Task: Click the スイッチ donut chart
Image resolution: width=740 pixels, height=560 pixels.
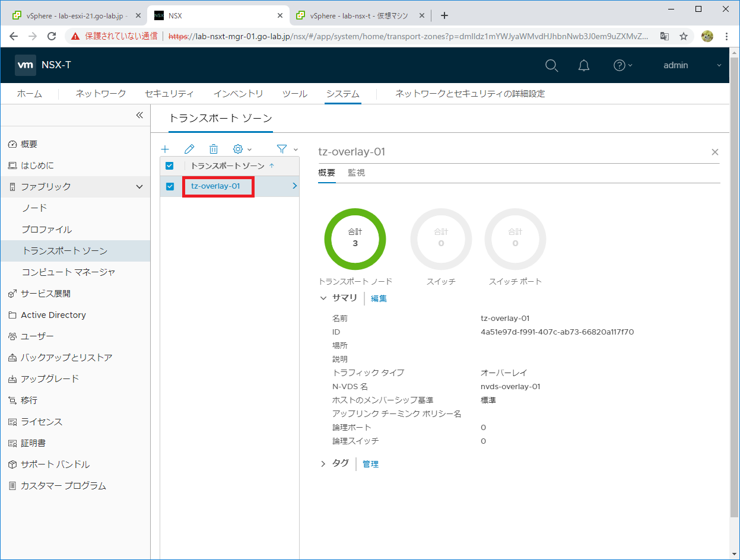Action: tap(441, 238)
